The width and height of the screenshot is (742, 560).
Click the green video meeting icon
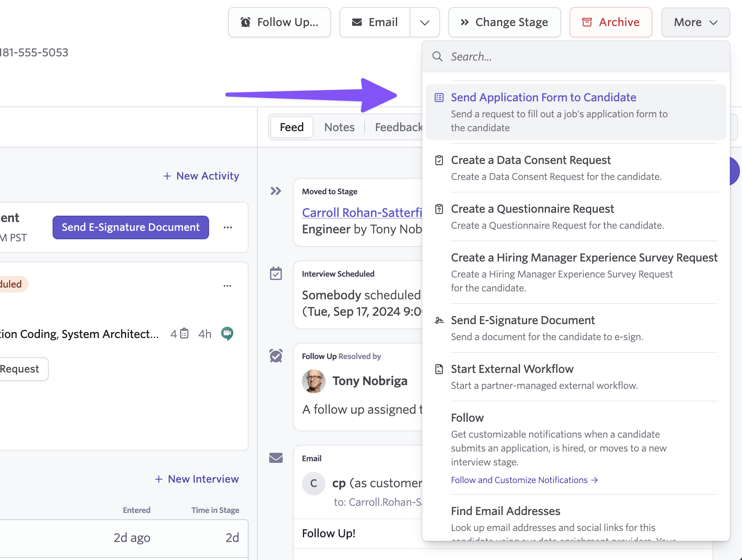point(227,334)
